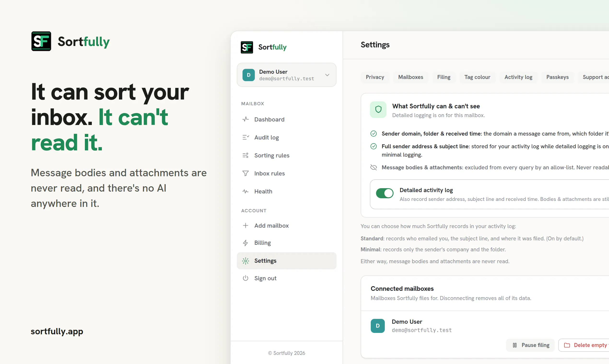Go to Audit log page
The height and width of the screenshot is (364, 609).
[x=287, y=137]
